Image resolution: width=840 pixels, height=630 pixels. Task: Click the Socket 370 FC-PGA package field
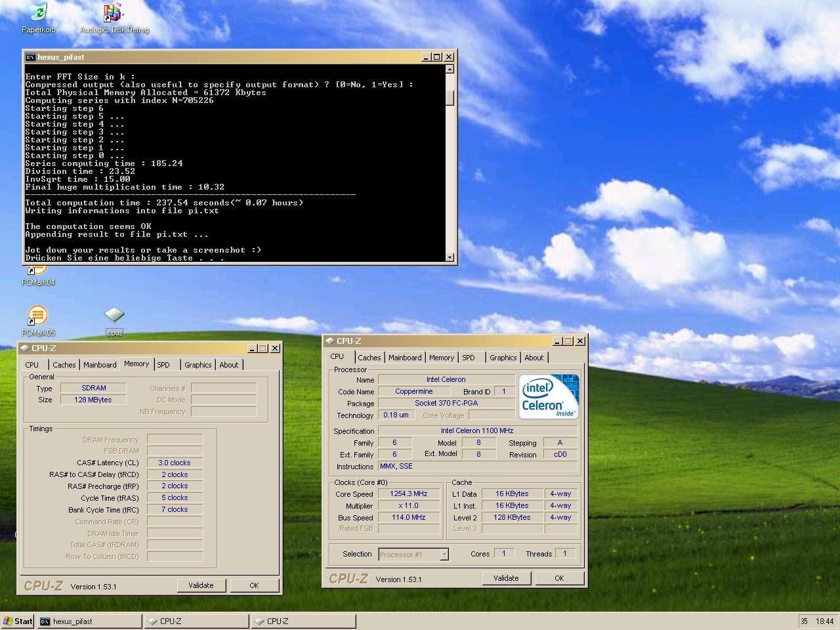tap(446, 403)
